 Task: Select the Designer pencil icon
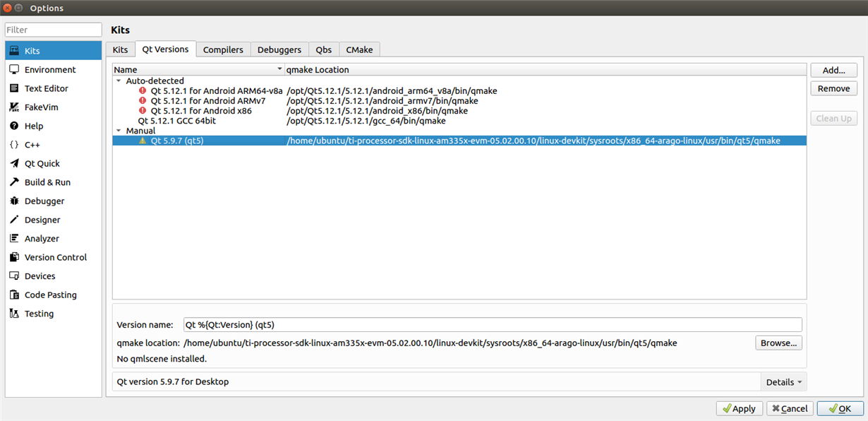tap(14, 220)
